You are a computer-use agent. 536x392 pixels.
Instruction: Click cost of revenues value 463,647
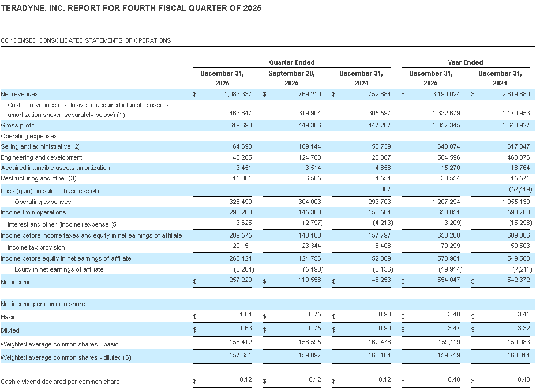[x=241, y=113]
